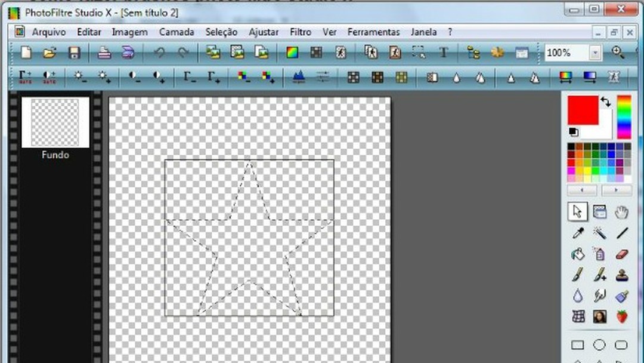Screen dimensions: 644x363
Task: Toggle the rectangle selection shape
Action: [577, 344]
